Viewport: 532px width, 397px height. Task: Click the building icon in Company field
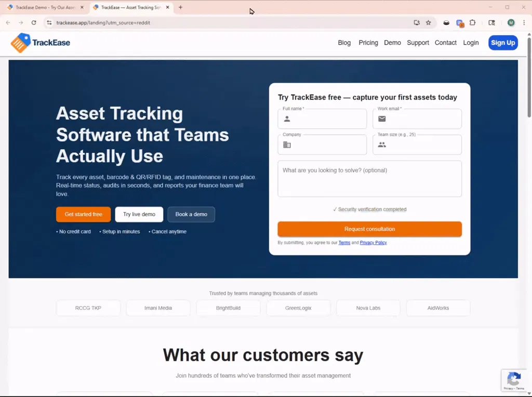pos(287,145)
